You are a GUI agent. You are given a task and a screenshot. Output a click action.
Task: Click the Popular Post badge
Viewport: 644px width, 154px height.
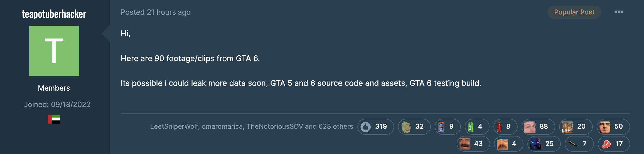574,12
